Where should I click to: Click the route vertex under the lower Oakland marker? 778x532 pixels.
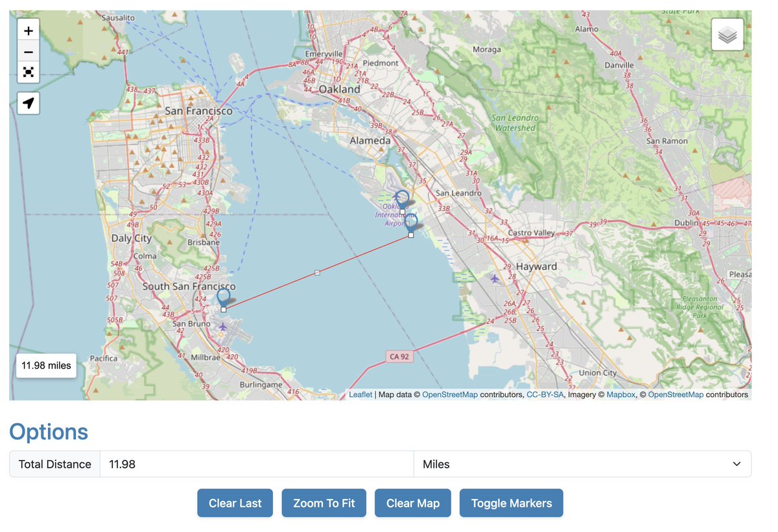coord(411,235)
